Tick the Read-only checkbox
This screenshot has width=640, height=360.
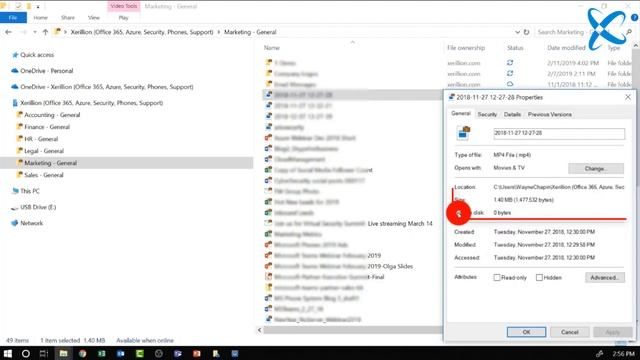497,278
